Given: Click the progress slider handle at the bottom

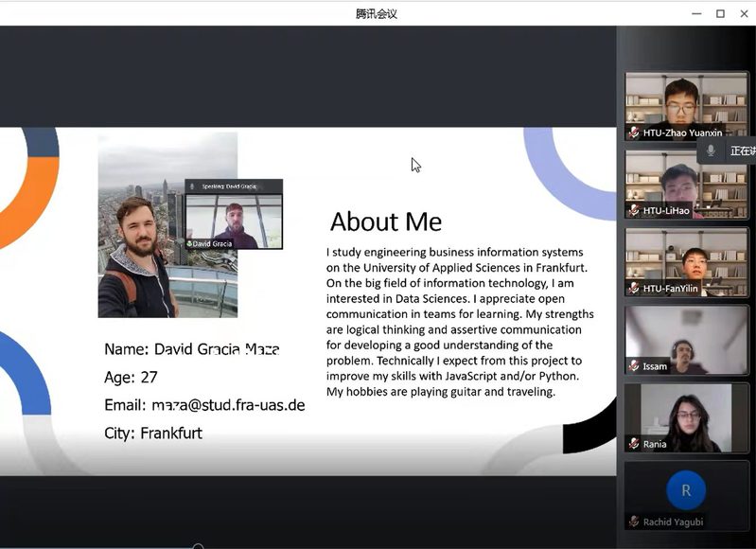Looking at the screenshot, I should (198, 546).
